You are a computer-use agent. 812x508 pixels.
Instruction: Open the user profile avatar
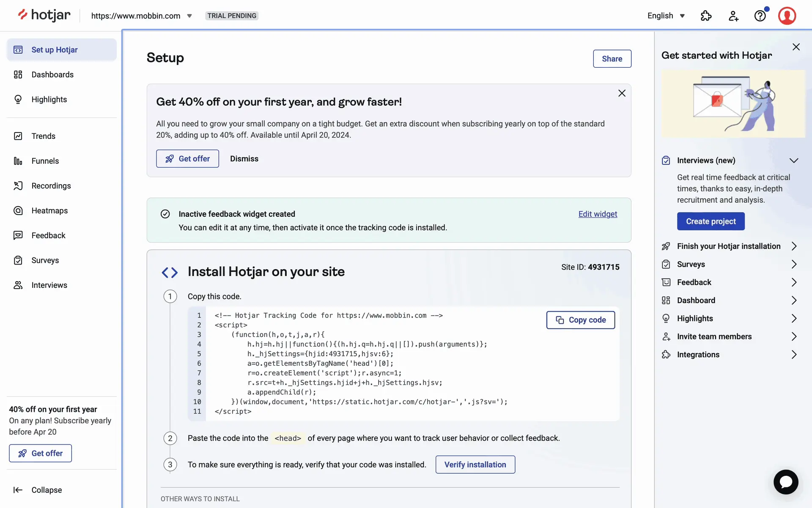[787, 16]
